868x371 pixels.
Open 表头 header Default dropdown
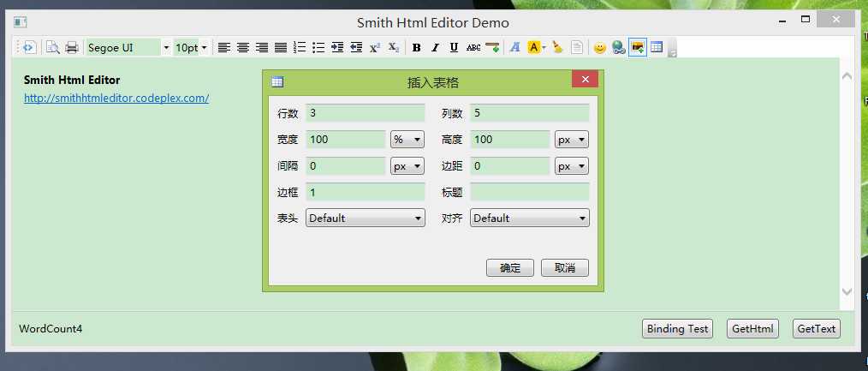coord(366,218)
